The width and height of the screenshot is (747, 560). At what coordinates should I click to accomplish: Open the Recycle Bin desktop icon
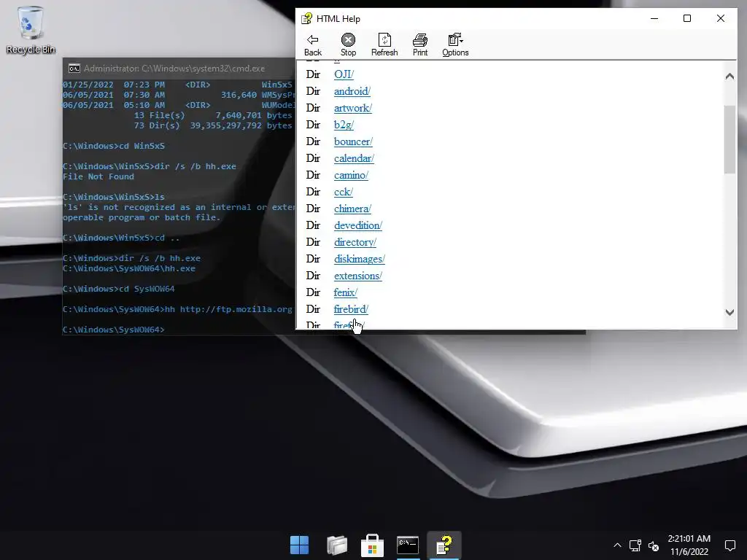31,30
